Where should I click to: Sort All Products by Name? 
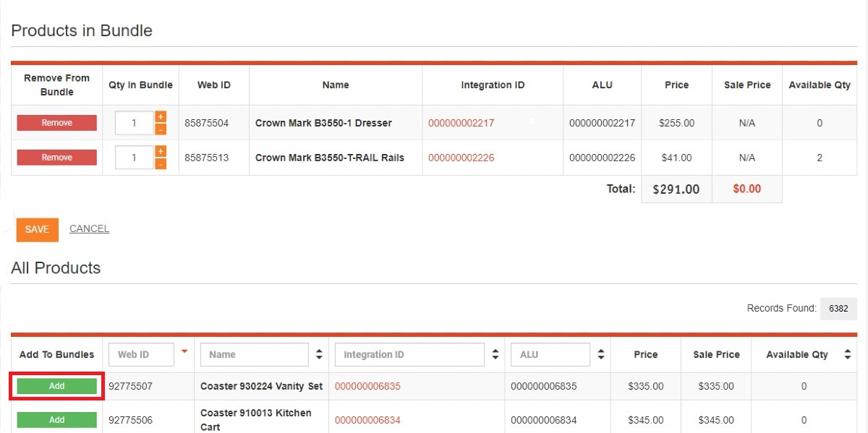pos(319,355)
